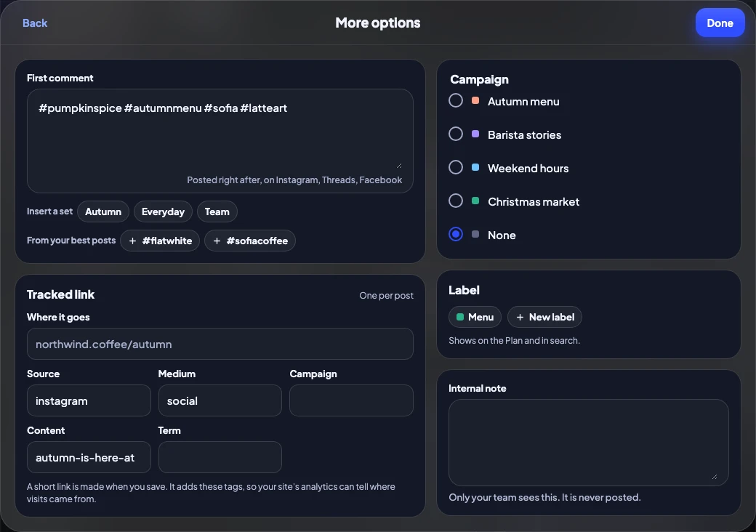Click the orange Autumn menu color swatch
The width and height of the screenshot is (756, 532).
coord(475,101)
